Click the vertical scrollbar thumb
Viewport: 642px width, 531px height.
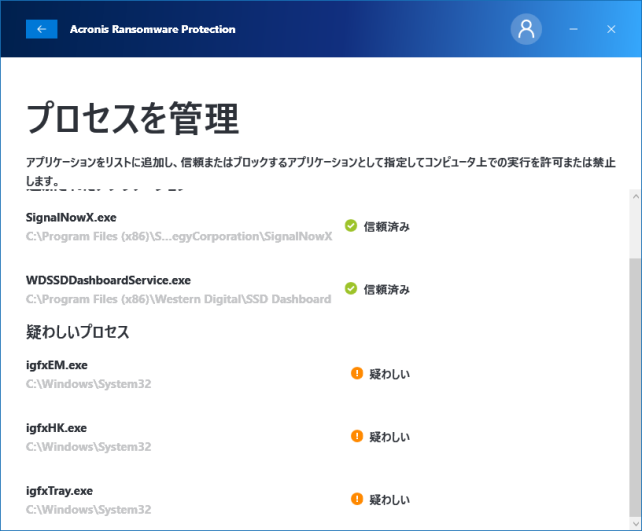click(635, 387)
